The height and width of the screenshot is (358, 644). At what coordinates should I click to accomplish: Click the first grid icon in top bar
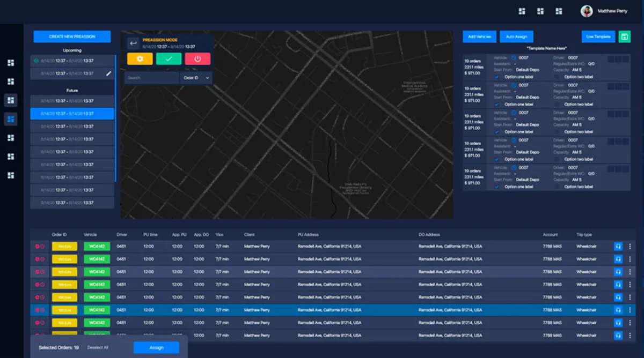522,11
